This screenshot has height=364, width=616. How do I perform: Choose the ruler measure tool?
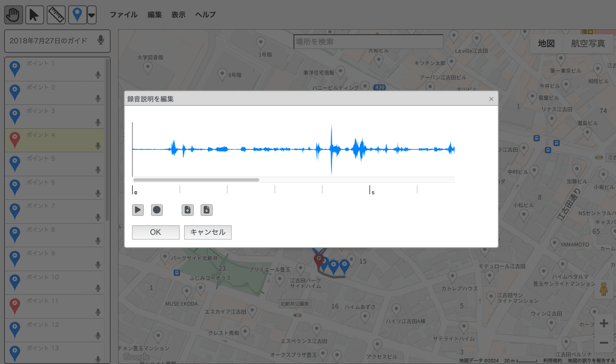point(56,15)
